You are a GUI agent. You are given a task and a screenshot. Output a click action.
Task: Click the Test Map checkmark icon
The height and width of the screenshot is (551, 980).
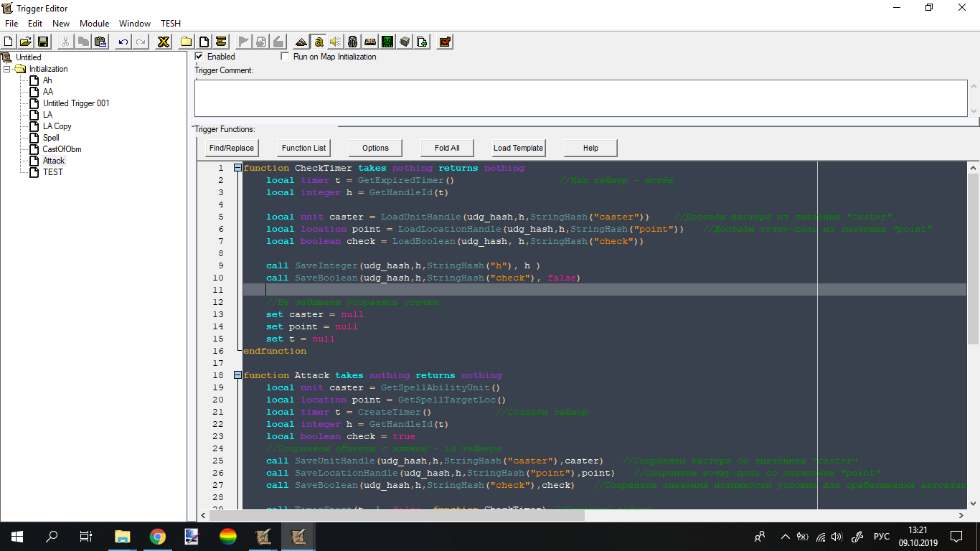point(445,42)
